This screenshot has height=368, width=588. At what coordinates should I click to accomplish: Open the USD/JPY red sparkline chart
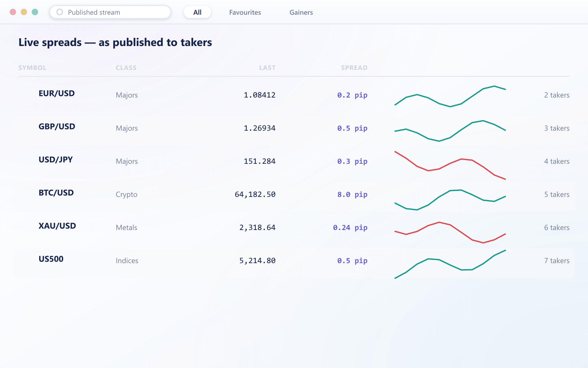[450, 165]
